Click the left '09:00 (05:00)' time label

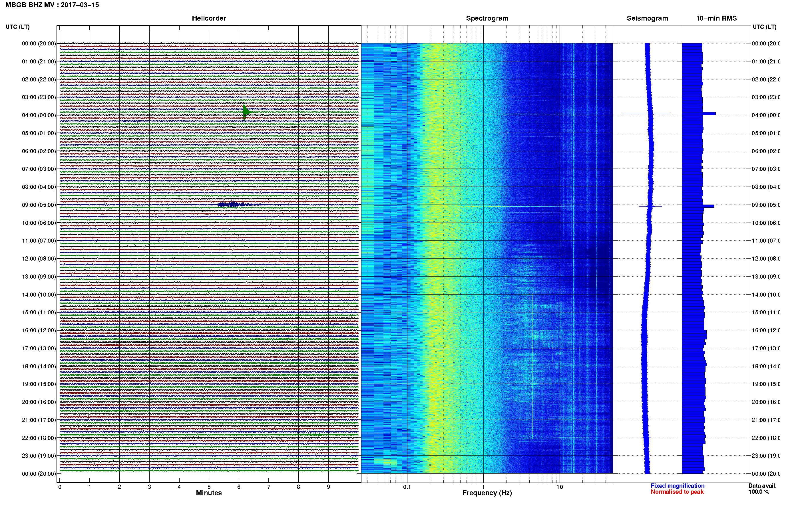[39, 205]
